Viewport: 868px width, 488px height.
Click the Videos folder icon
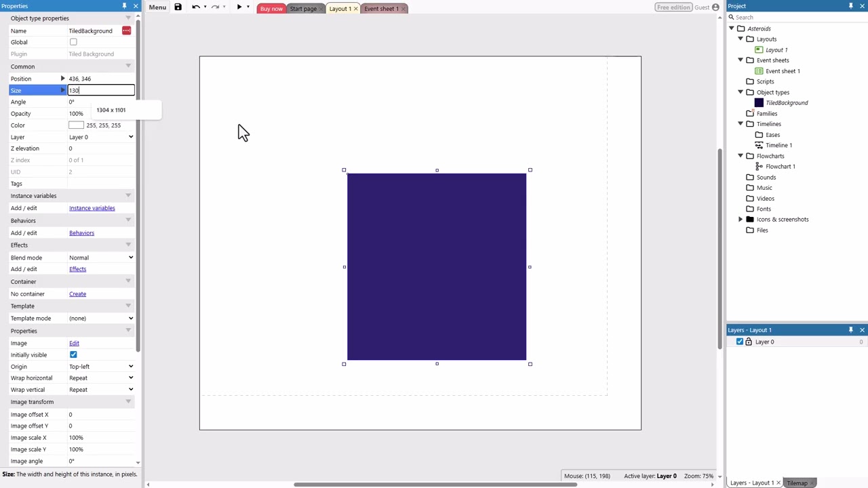(750, 199)
